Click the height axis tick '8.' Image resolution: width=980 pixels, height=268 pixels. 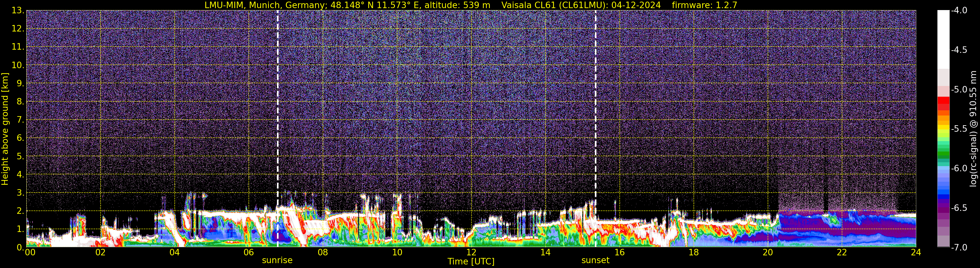[x=20, y=102]
